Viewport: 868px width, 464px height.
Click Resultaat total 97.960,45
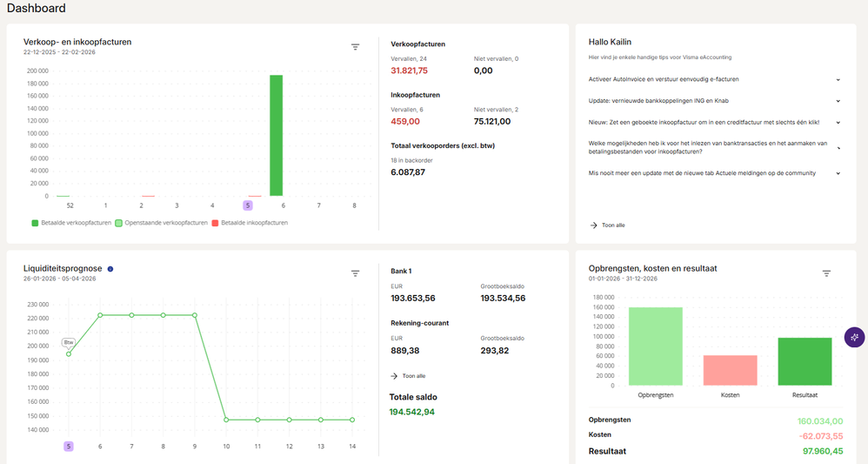(x=823, y=451)
